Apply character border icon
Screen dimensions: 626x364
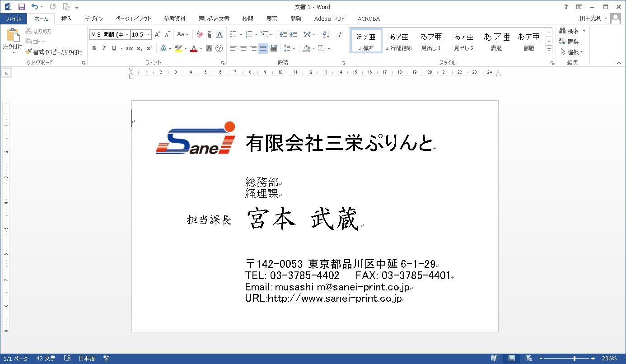coord(220,34)
